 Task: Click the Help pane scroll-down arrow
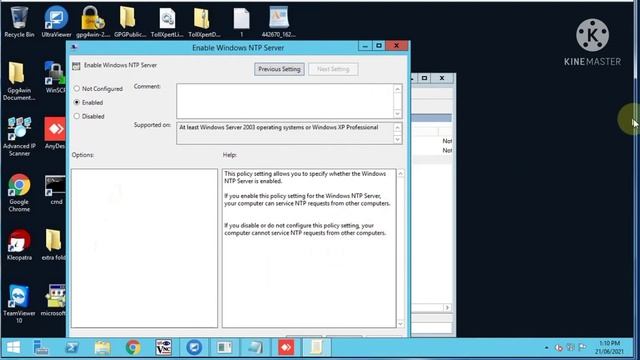click(x=400, y=323)
